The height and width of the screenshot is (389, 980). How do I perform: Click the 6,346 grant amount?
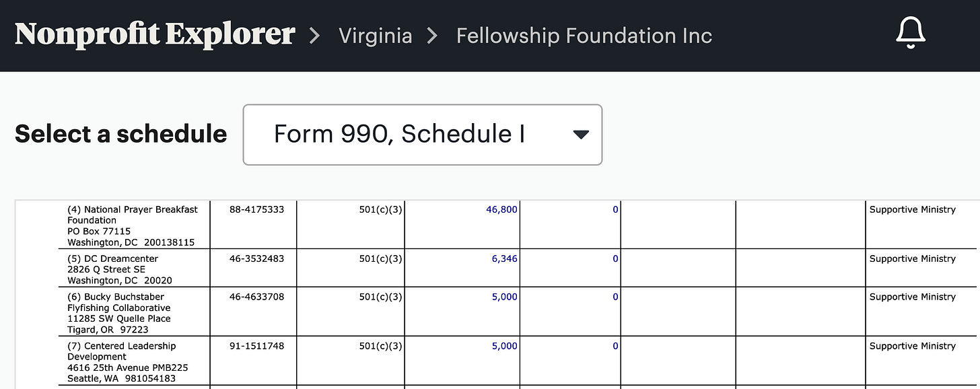point(504,258)
